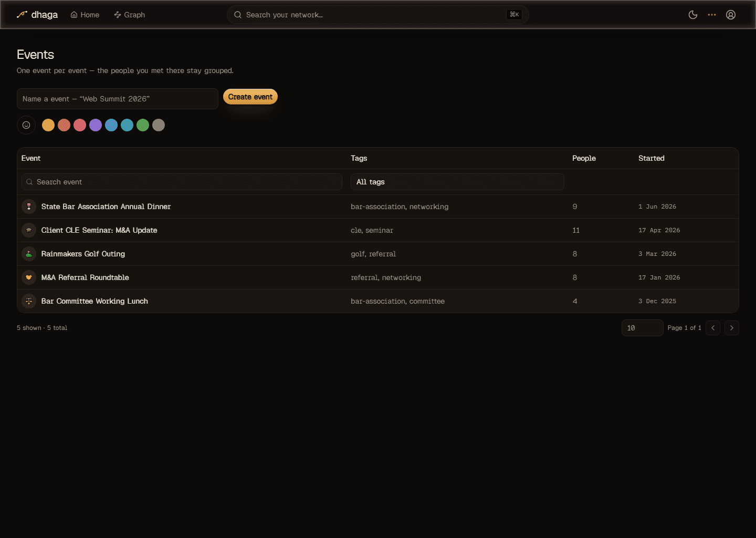
Task: Open Bar Committee Working Lunch event
Action: tap(94, 301)
